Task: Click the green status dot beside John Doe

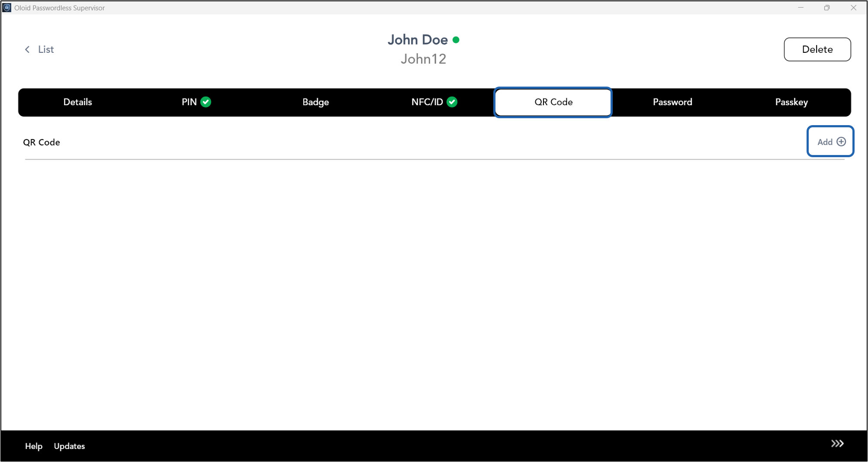Action: 456,40
